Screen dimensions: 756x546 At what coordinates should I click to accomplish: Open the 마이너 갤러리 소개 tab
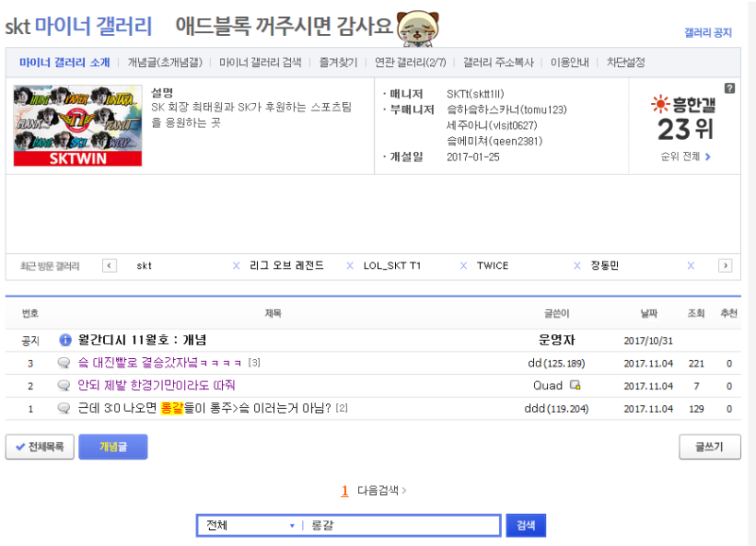pyautogui.click(x=64, y=62)
